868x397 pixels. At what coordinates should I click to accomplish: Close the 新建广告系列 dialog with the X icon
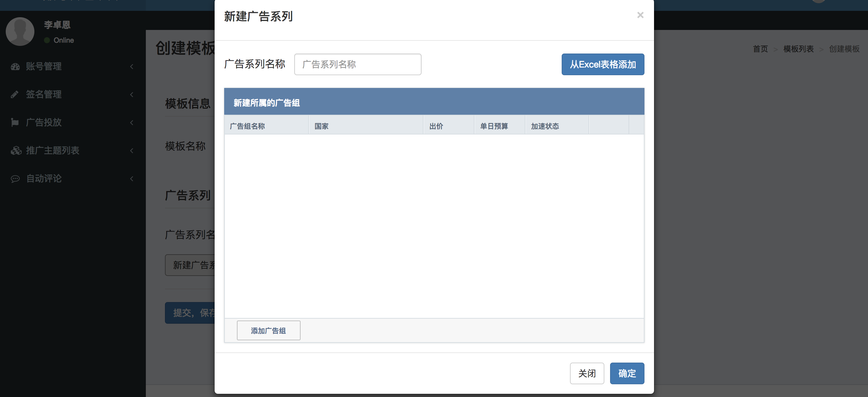pos(640,15)
